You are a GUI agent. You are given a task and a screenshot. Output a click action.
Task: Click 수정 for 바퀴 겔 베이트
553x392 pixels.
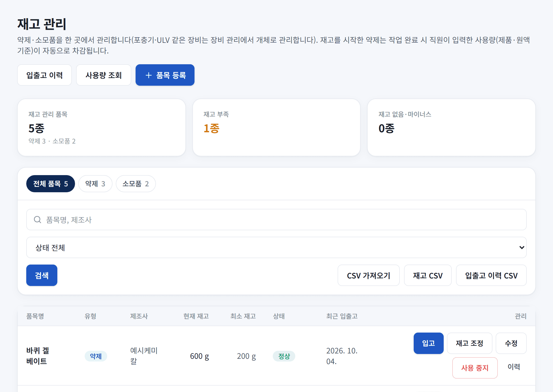click(511, 343)
